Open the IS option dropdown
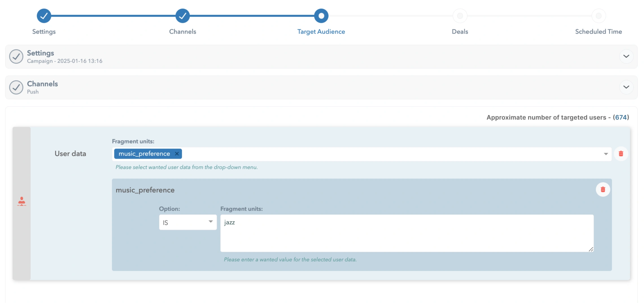 pos(187,222)
